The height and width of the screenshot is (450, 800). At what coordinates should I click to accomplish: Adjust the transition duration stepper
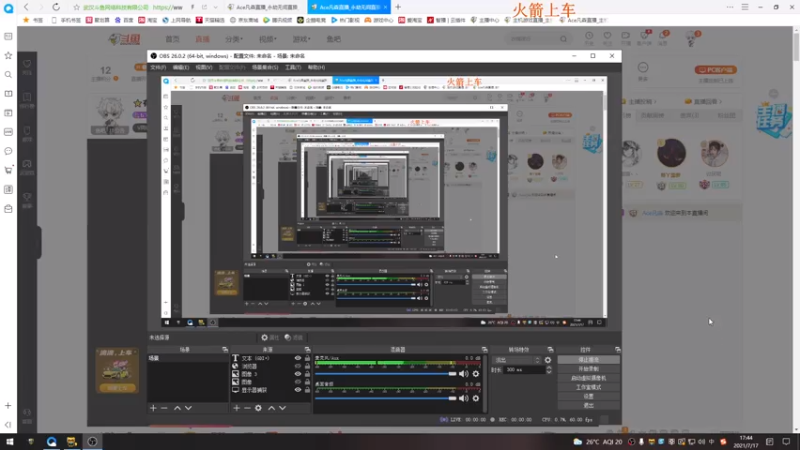pos(549,370)
